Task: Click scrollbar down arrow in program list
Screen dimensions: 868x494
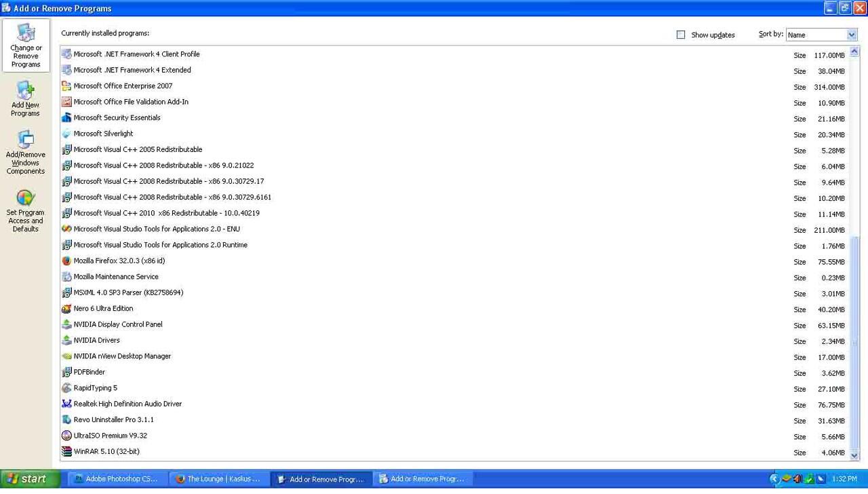Action: pyautogui.click(x=854, y=455)
